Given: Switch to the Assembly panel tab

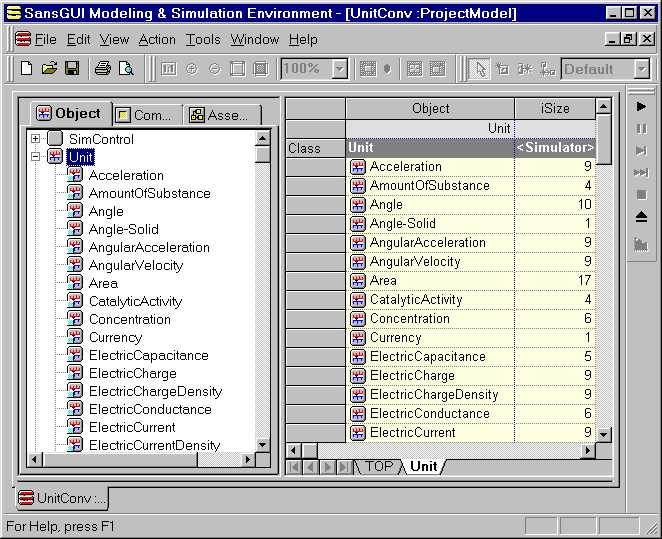Looking at the screenshot, I should tap(219, 115).
